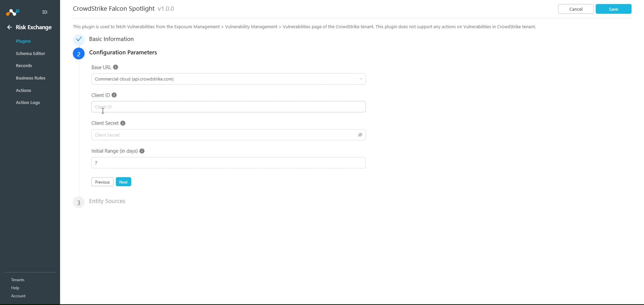
Task: Go to the Previous step
Action: pyautogui.click(x=102, y=182)
